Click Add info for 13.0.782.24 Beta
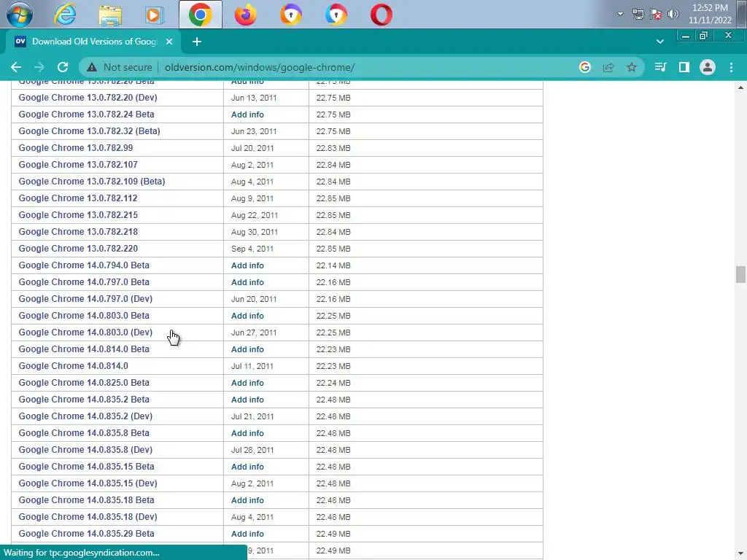The width and height of the screenshot is (747, 560). point(247,114)
